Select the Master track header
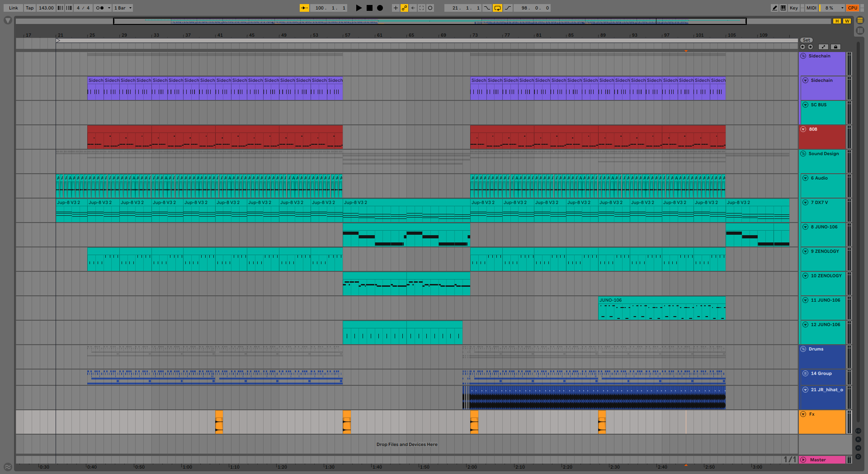 (x=822, y=460)
